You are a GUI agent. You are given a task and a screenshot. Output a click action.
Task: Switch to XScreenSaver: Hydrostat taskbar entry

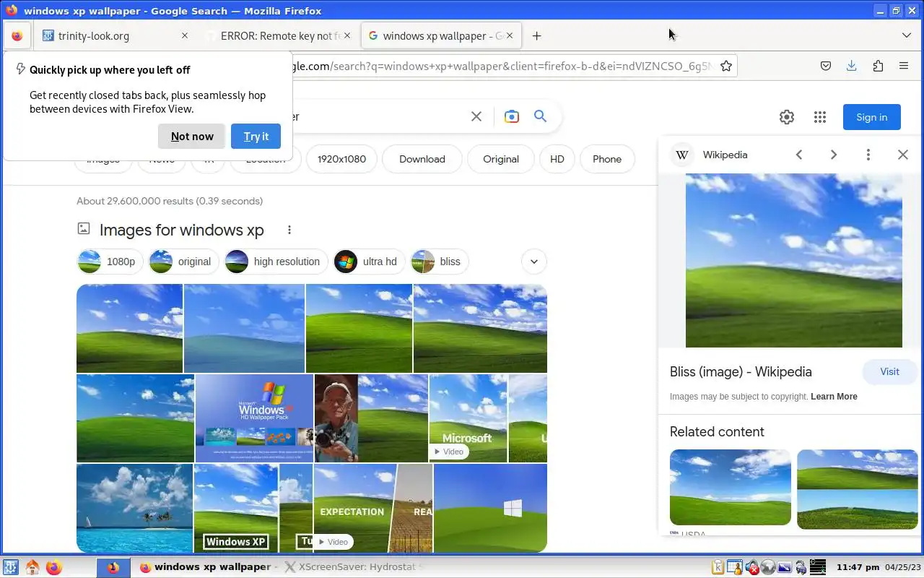(x=354, y=567)
